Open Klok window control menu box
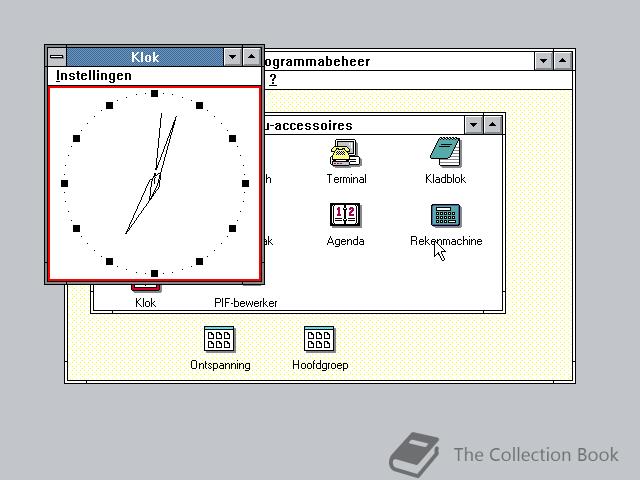This screenshot has width=640, height=480. coord(57,57)
